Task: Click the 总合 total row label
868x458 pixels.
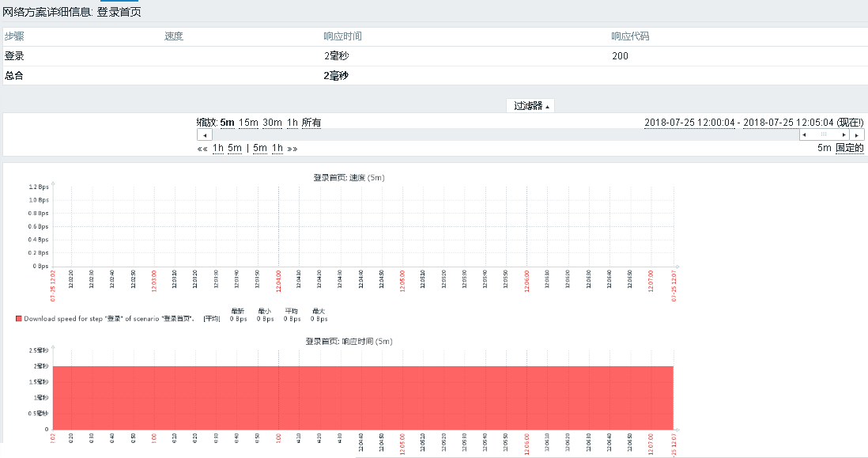Action: coord(14,76)
